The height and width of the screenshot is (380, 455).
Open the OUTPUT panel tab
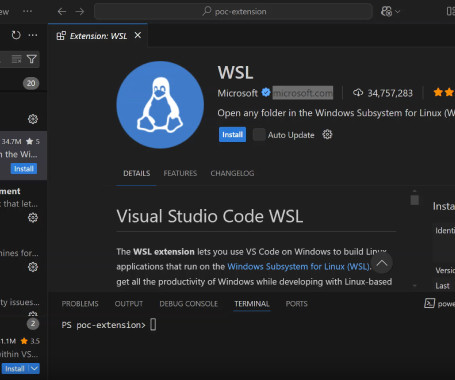129,304
